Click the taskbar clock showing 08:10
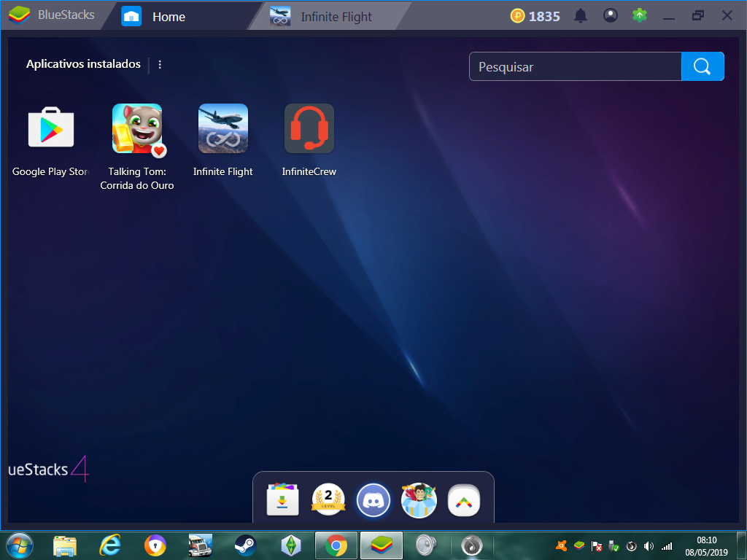 (x=706, y=546)
